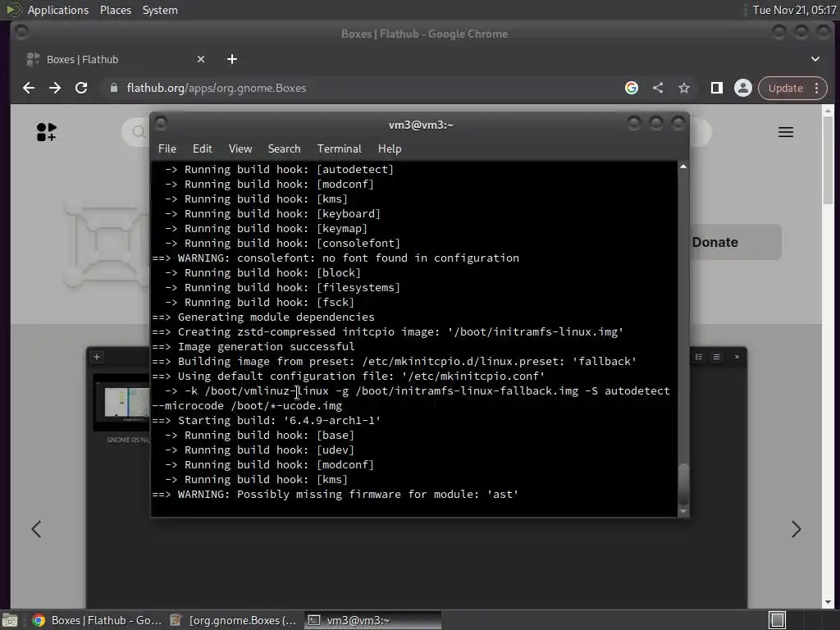Open the terminal File menu
Viewport: 840px width, 630px height.
[x=167, y=149]
